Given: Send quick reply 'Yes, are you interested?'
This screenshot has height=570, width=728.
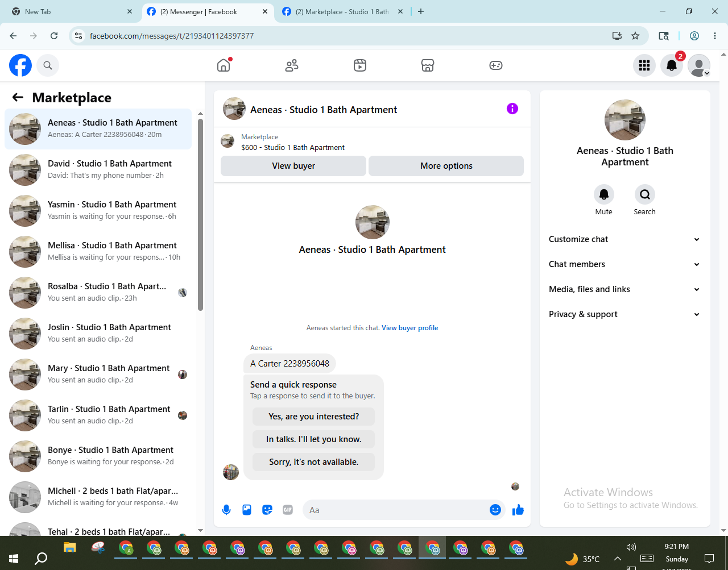Looking at the screenshot, I should tap(314, 417).
